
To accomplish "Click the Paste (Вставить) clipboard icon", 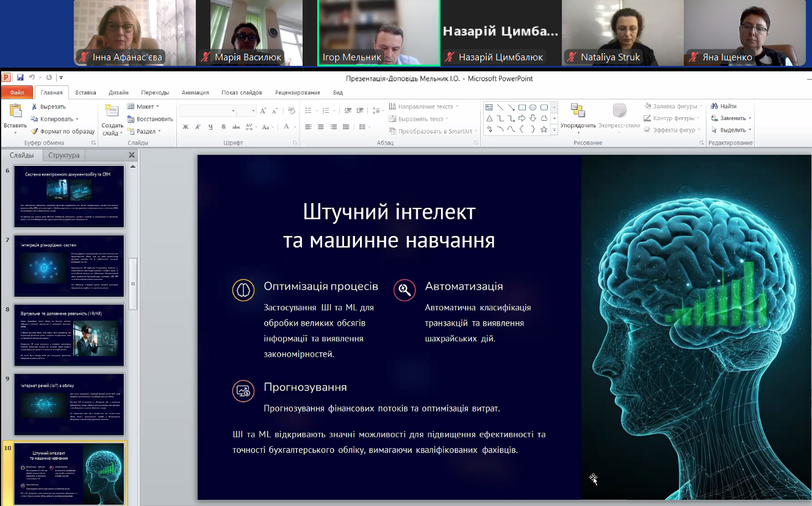I will (15, 112).
